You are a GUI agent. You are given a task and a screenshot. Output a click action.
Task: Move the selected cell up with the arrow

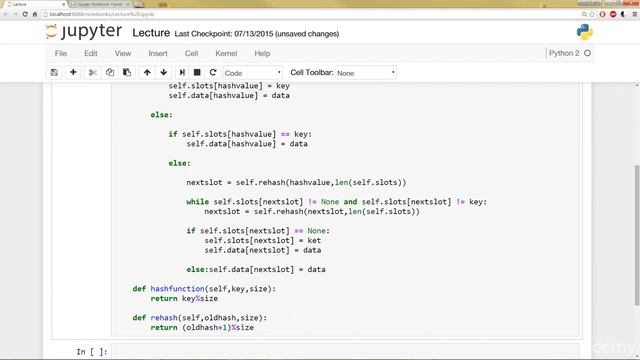(x=147, y=73)
